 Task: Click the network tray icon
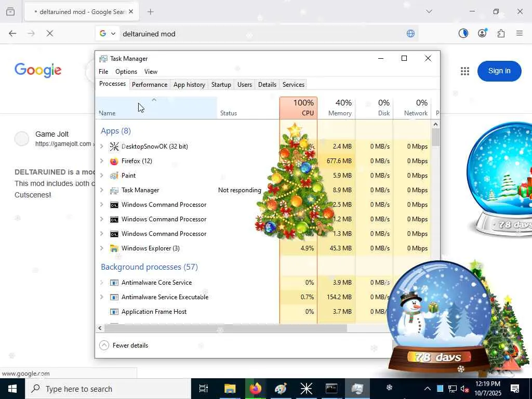(453, 389)
